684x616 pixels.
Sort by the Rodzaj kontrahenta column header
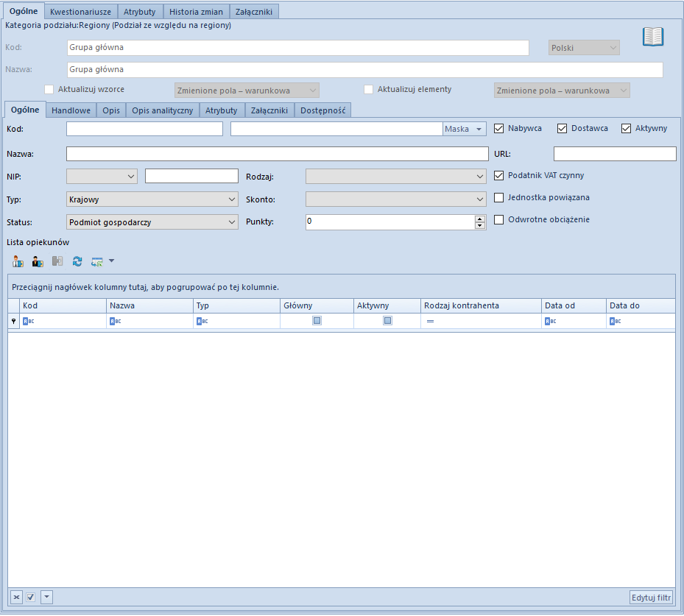coord(481,305)
